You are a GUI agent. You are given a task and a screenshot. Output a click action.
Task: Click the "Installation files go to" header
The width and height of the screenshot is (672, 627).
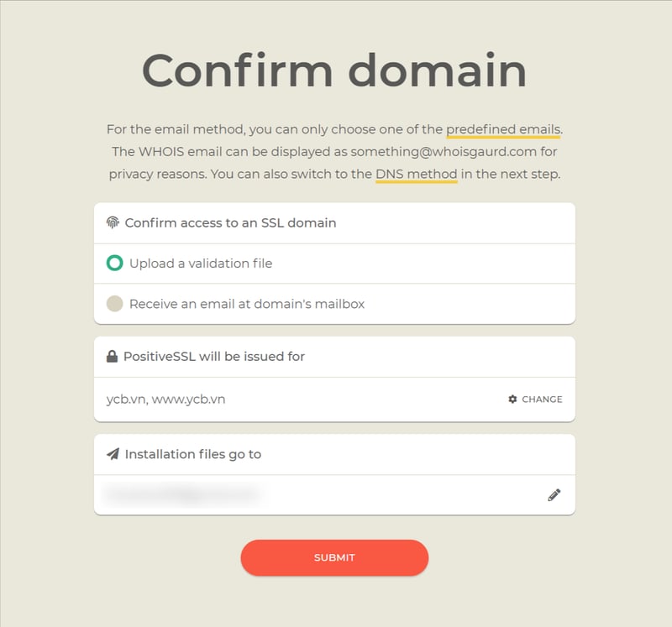coord(193,454)
